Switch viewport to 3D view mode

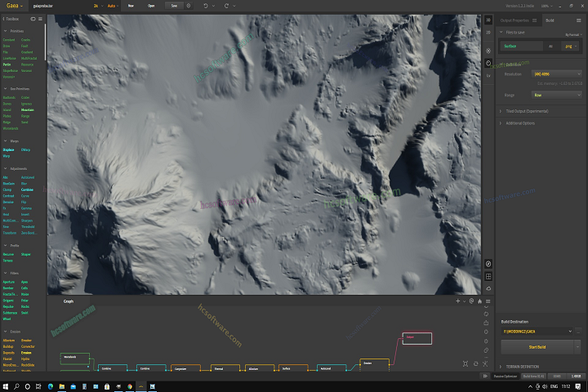[x=488, y=20]
